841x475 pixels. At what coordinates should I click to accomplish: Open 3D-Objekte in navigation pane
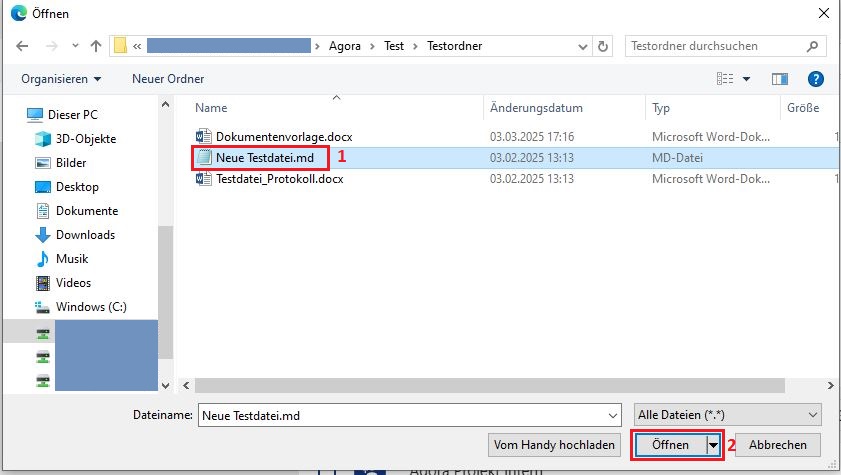86,139
